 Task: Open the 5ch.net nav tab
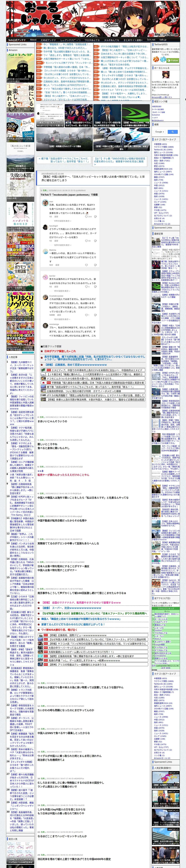[x=151, y=40]
